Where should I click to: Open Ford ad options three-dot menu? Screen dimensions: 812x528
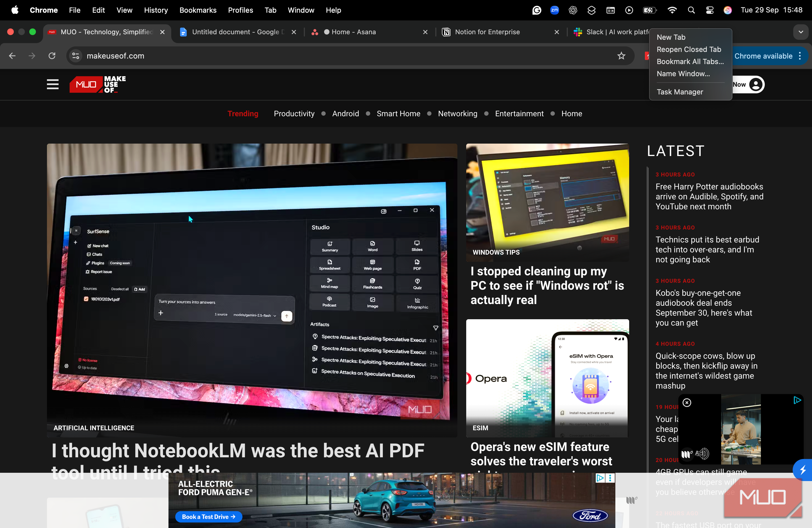610,478
